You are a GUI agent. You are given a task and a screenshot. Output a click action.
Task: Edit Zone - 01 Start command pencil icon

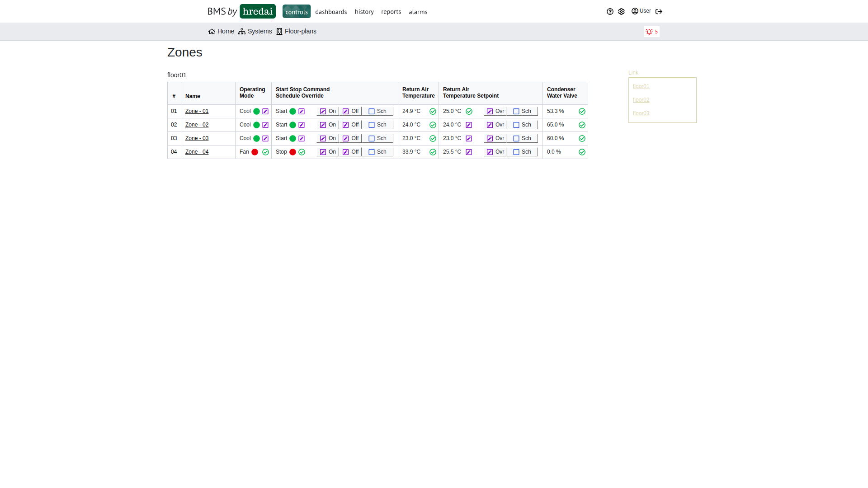(302, 112)
